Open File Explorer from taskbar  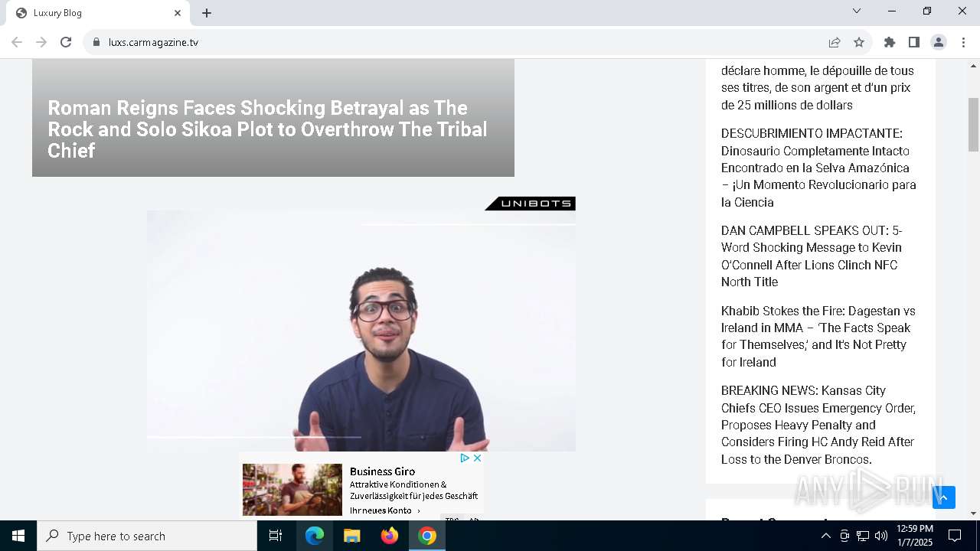coord(352,536)
